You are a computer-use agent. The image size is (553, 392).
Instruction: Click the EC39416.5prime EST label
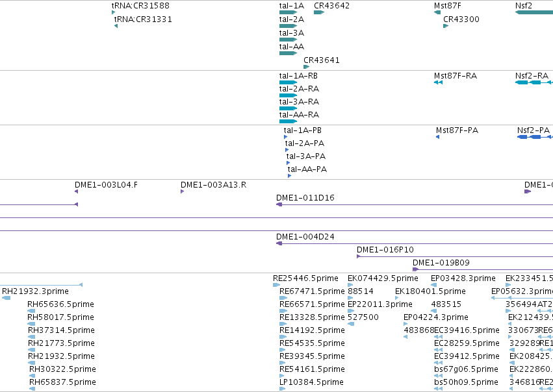pos(467,331)
